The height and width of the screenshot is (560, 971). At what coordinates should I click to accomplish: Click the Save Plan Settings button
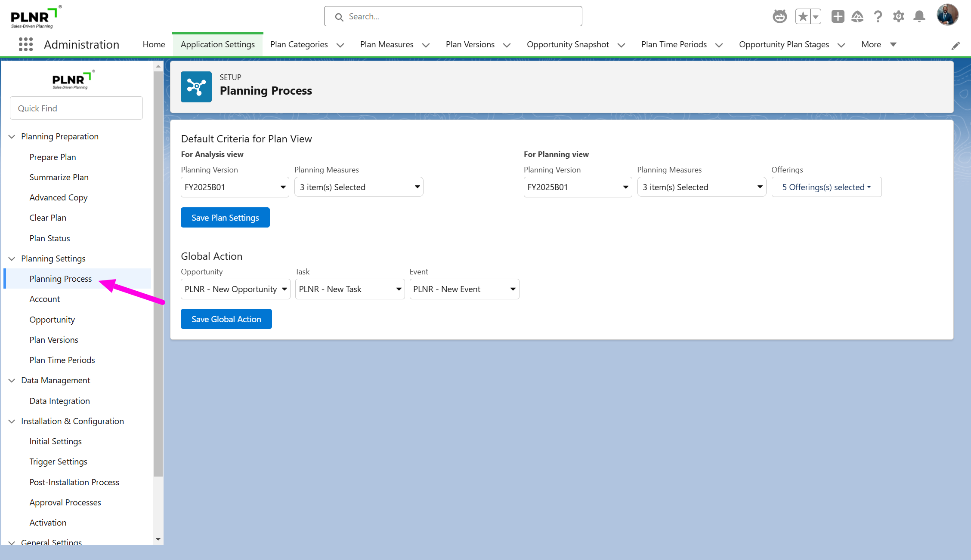(225, 218)
